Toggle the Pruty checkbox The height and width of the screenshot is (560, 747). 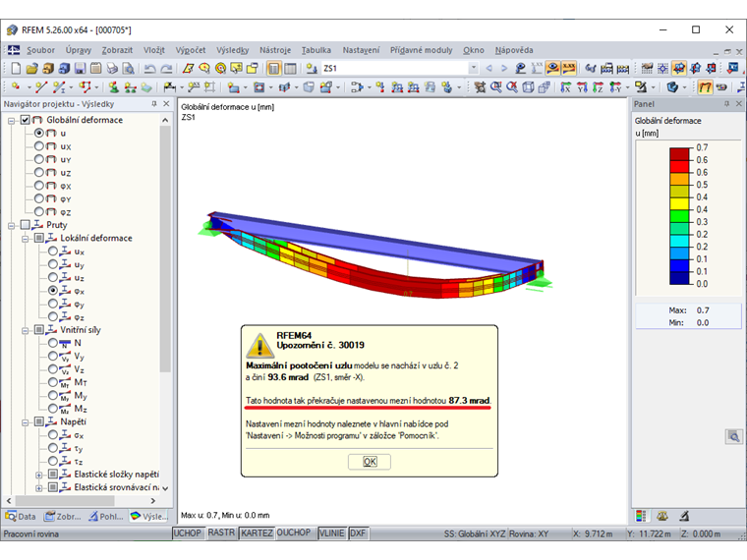(x=26, y=225)
